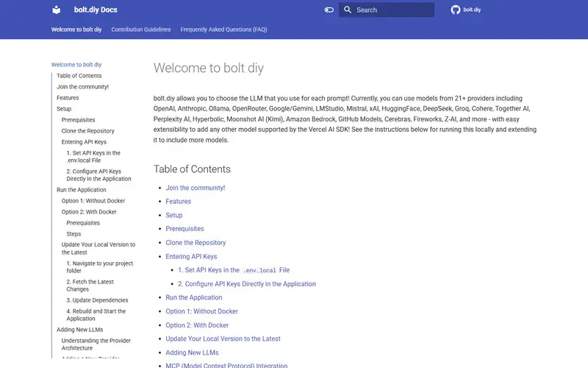Open Update Dependencies in sidebar
Viewport: 588px width, 368px height.
97,300
